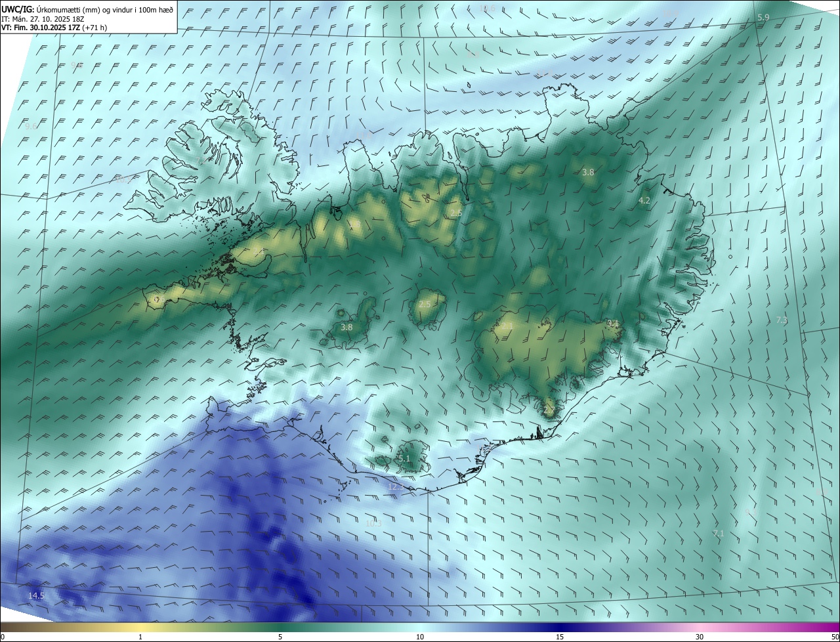This screenshot has width=840, height=642.
Task: Click the brown end of the colour scale
Action: (x=13, y=628)
